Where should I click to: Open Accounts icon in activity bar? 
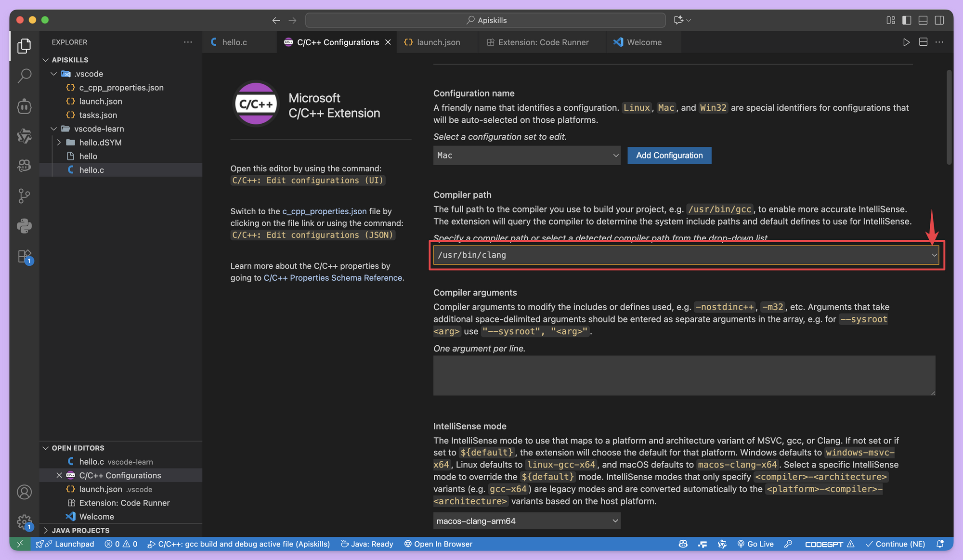tap(24, 492)
